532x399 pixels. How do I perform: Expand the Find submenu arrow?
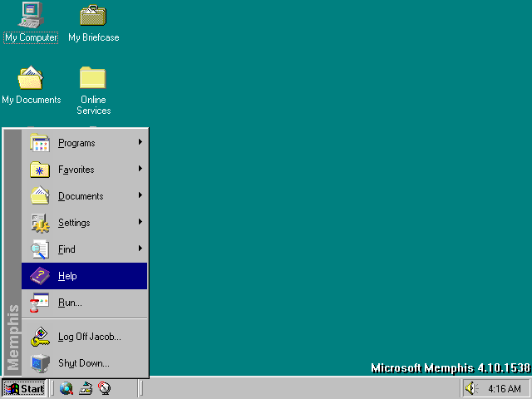(140, 249)
